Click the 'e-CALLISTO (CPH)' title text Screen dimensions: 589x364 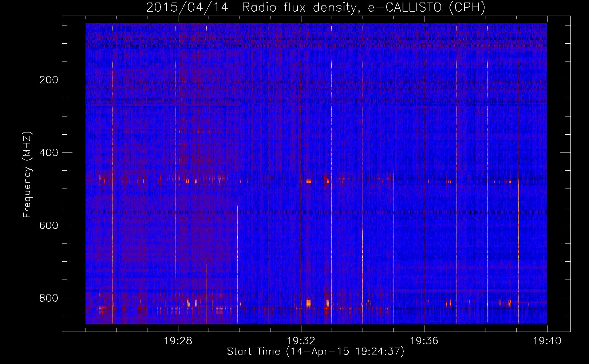tap(426, 8)
